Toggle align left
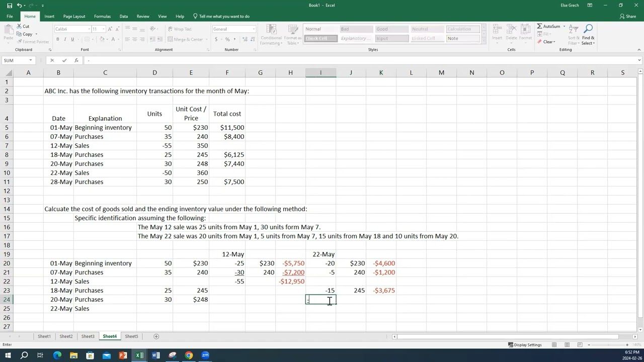Viewport: 644px width, 362px height. [x=127, y=39]
